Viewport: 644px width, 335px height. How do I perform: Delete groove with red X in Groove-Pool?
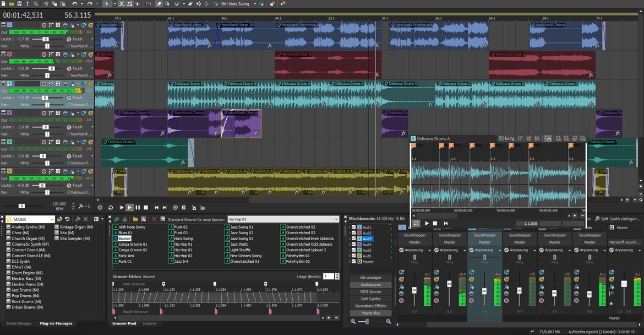pyautogui.click(x=154, y=219)
